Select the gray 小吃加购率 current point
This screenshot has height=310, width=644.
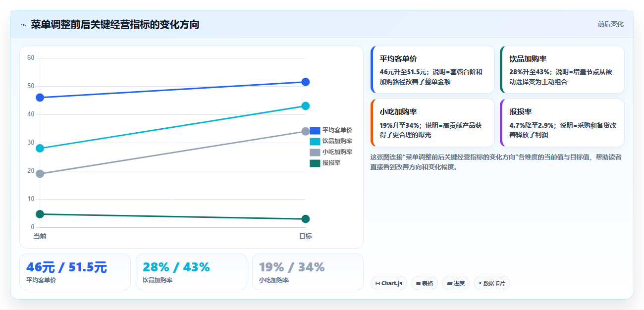[40, 174]
